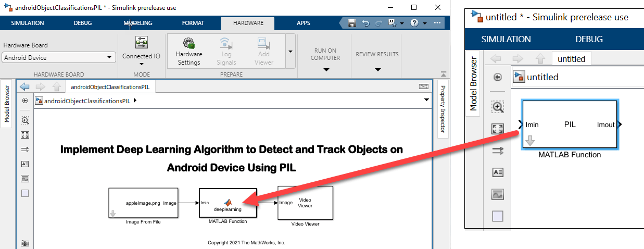Switch to the Debug tab in main window
Viewport: 644px width, 249px height.
83,23
